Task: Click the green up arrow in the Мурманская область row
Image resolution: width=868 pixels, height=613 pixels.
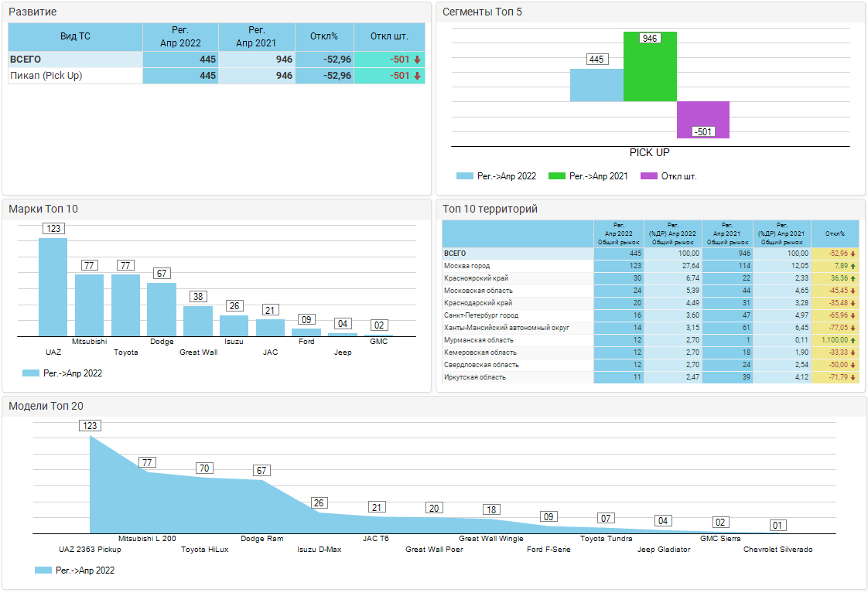Action: [x=853, y=340]
